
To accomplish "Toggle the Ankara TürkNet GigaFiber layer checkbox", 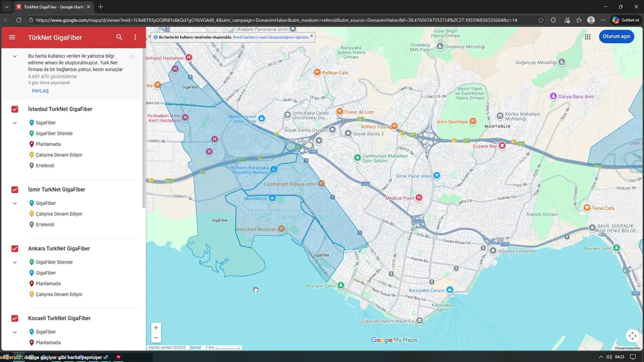I will pos(15,248).
